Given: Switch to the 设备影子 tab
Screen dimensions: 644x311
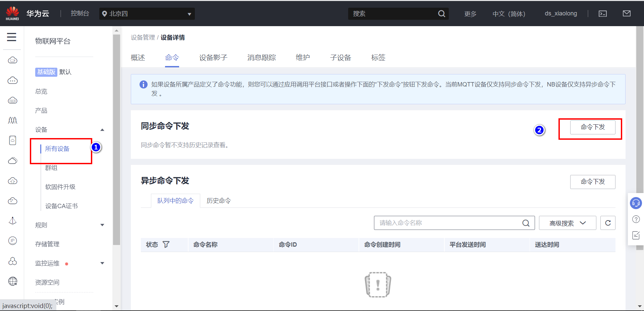Looking at the screenshot, I should (x=213, y=58).
